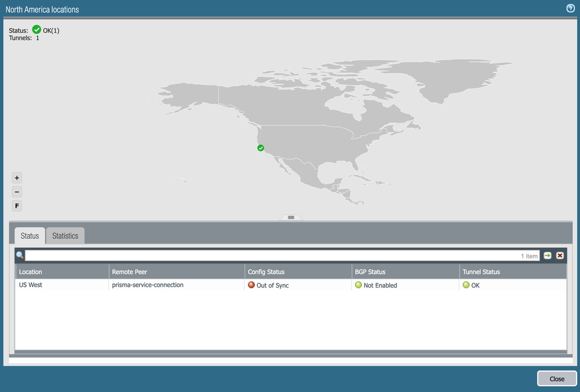Click the green Tunnel Status OK indicator
This screenshot has height=392, width=580.
point(466,285)
